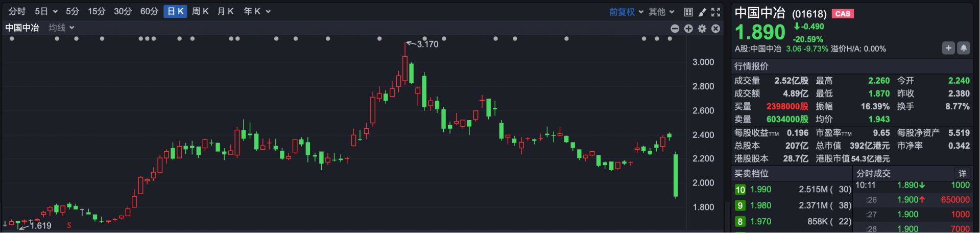Zoom out chart with minus icon
The image size is (980, 233).
[675, 29]
